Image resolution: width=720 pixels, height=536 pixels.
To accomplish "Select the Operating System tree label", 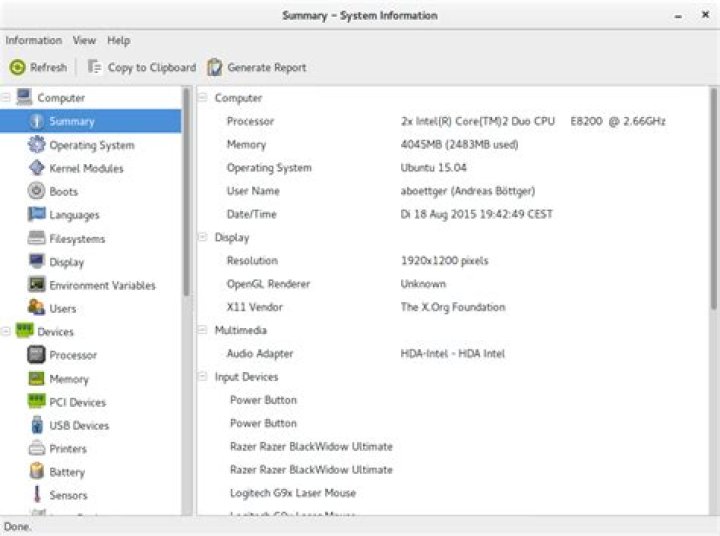I will 92,145.
